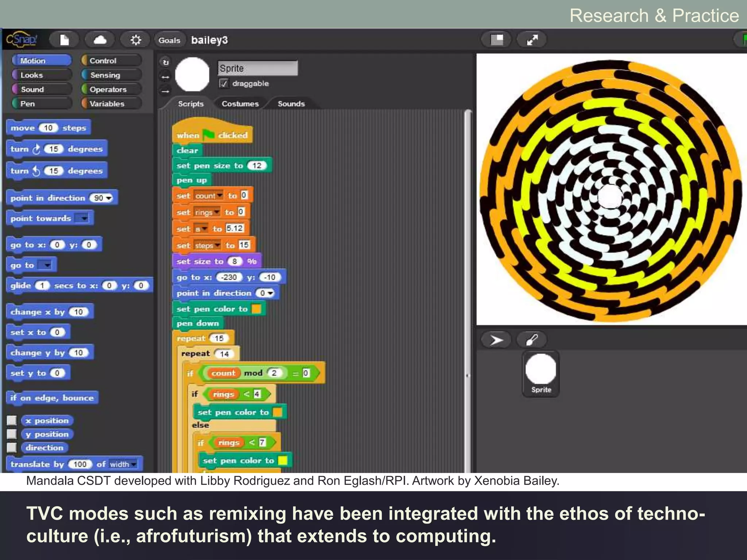
Task: Open the count variable dropdown in set block
Action: [x=220, y=195]
